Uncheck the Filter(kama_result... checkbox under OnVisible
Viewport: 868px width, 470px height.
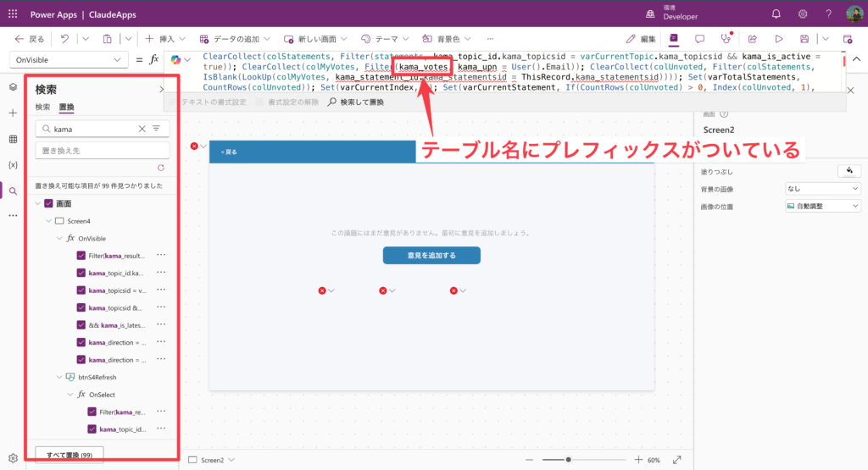click(81, 256)
